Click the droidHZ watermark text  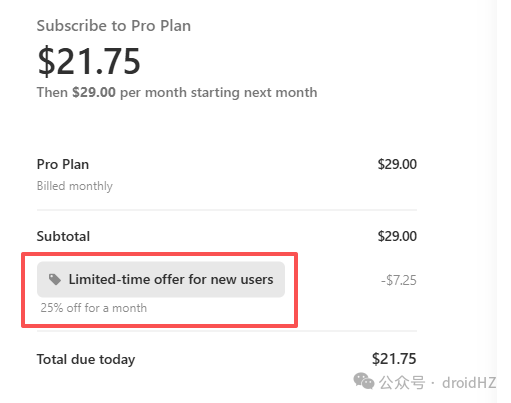click(x=469, y=383)
